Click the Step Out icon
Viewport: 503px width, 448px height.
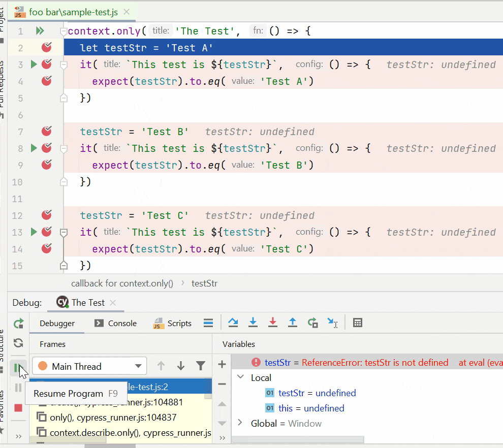tap(293, 323)
